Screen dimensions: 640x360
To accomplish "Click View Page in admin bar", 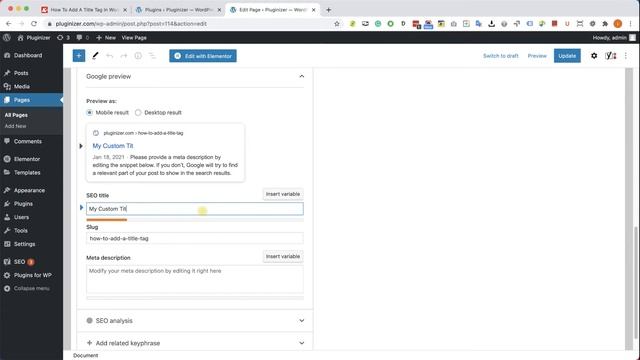I will [134, 38].
